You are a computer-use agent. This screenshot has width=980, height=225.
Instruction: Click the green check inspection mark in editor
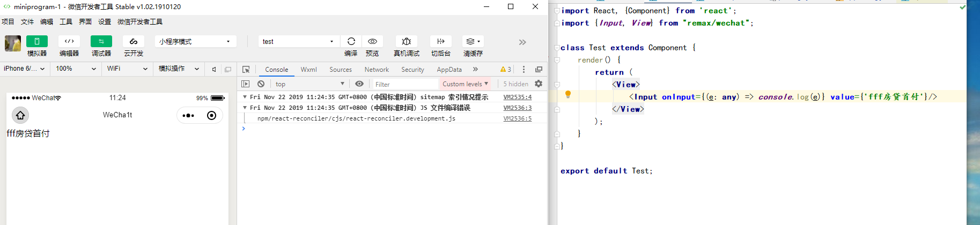pyautogui.click(x=962, y=7)
